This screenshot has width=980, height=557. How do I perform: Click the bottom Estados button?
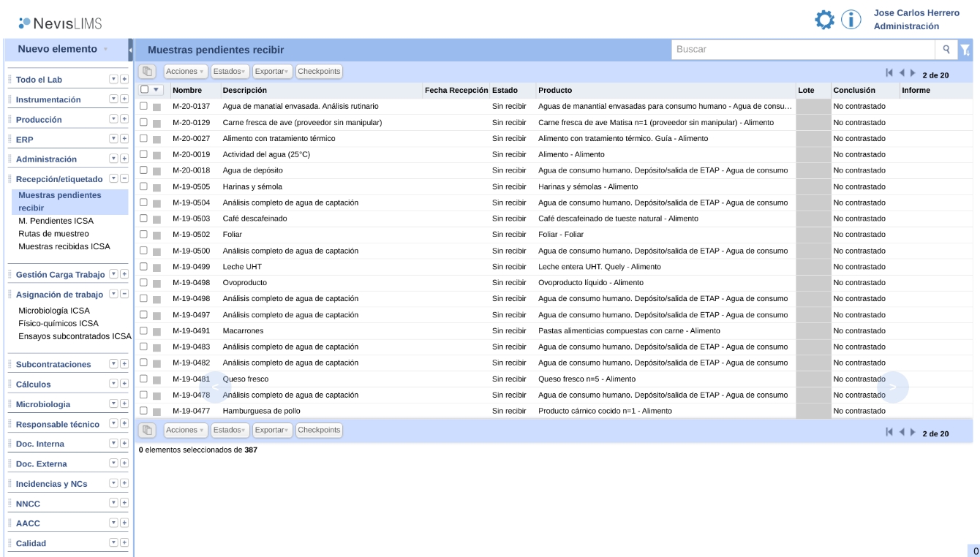230,430
